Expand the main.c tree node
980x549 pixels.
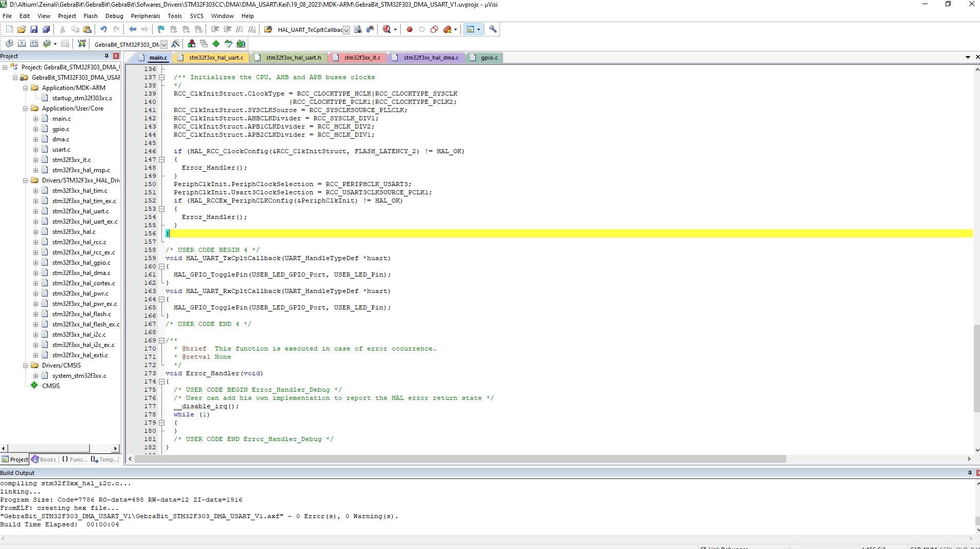(36, 119)
